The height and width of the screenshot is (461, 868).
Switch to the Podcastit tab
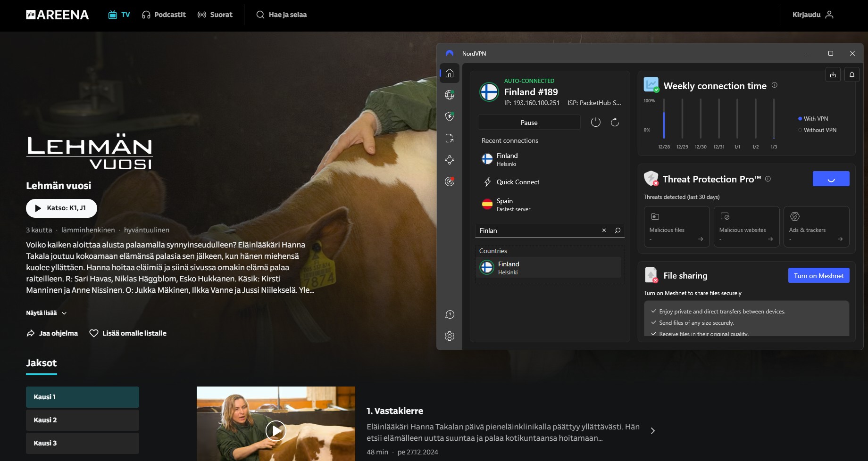[x=164, y=15]
